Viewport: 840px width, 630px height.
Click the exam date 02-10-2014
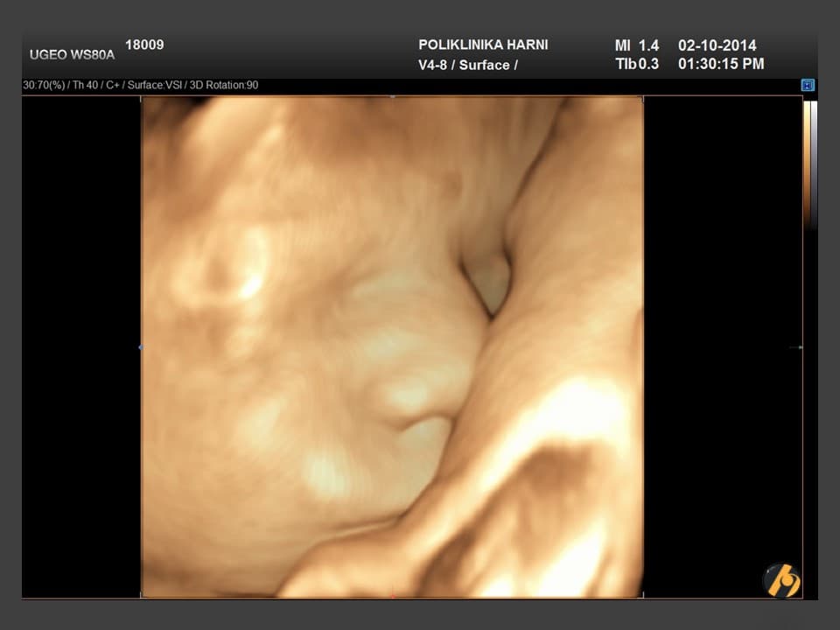[x=717, y=45]
